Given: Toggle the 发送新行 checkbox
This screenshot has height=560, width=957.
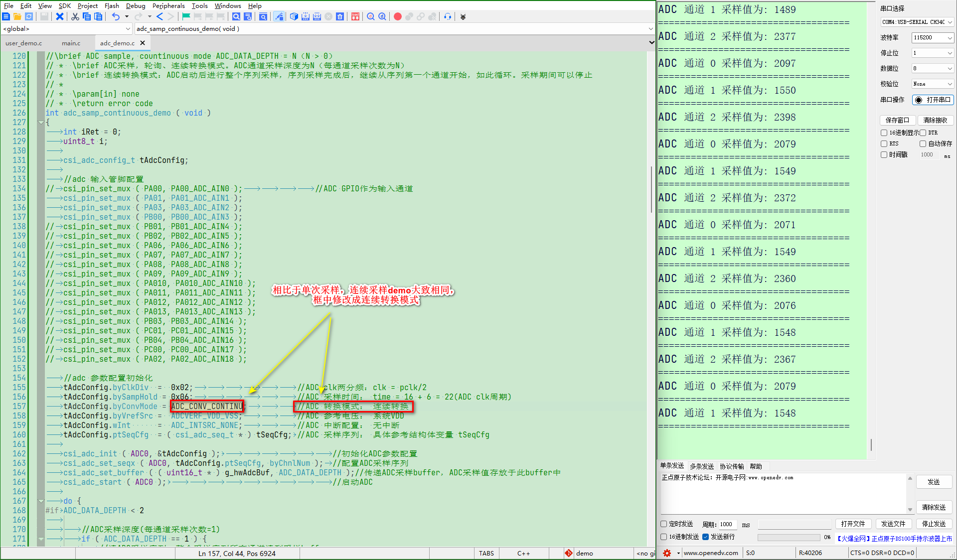Looking at the screenshot, I should (705, 537).
